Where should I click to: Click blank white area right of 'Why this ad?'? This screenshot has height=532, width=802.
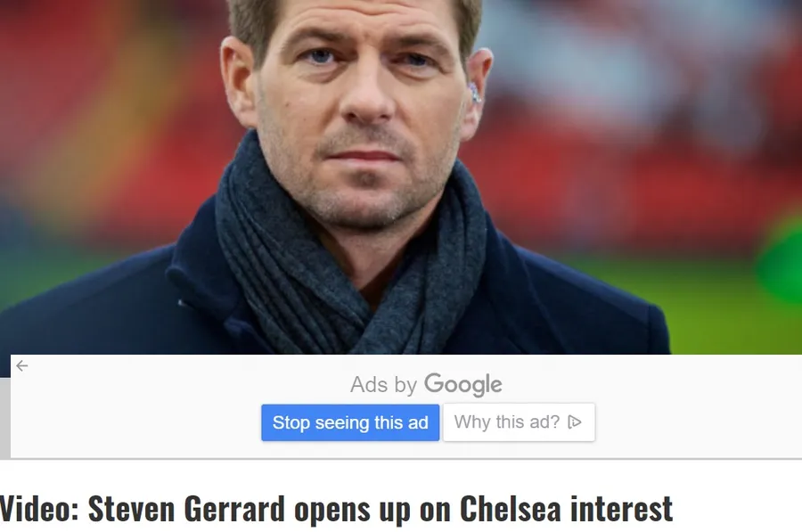click(x=696, y=422)
